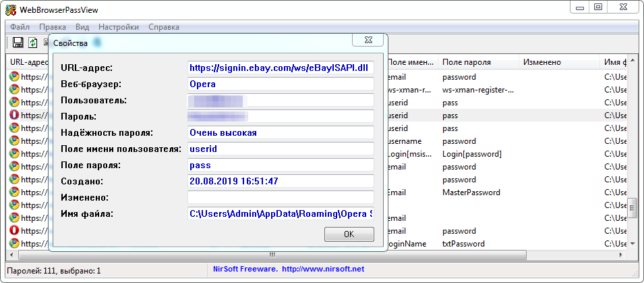644x283 pixels.
Task: Click Chrome icon of the username row
Action: pos(14,141)
